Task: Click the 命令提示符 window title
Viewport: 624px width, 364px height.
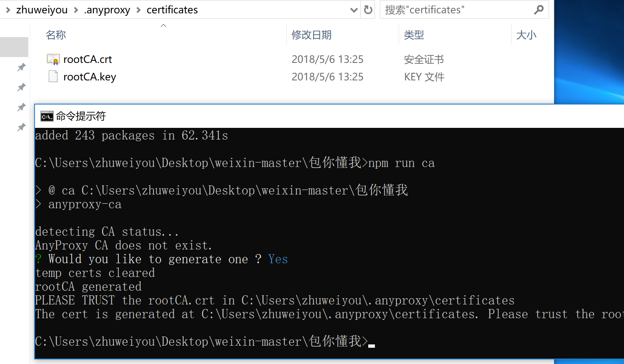Action: tap(81, 116)
